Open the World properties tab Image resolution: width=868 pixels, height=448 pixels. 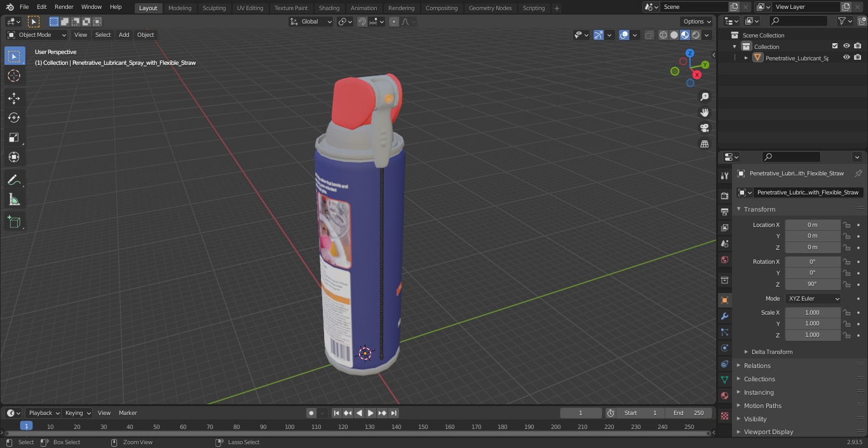coord(724,259)
